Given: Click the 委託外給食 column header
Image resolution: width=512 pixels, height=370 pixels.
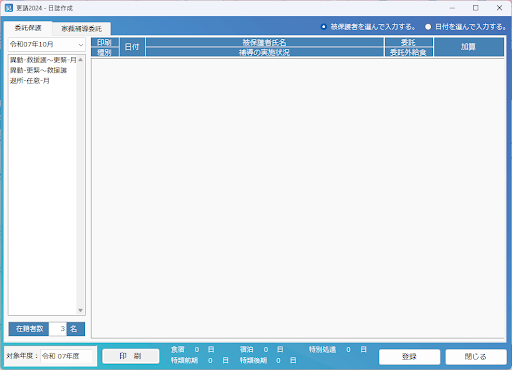Looking at the screenshot, I should [408, 52].
